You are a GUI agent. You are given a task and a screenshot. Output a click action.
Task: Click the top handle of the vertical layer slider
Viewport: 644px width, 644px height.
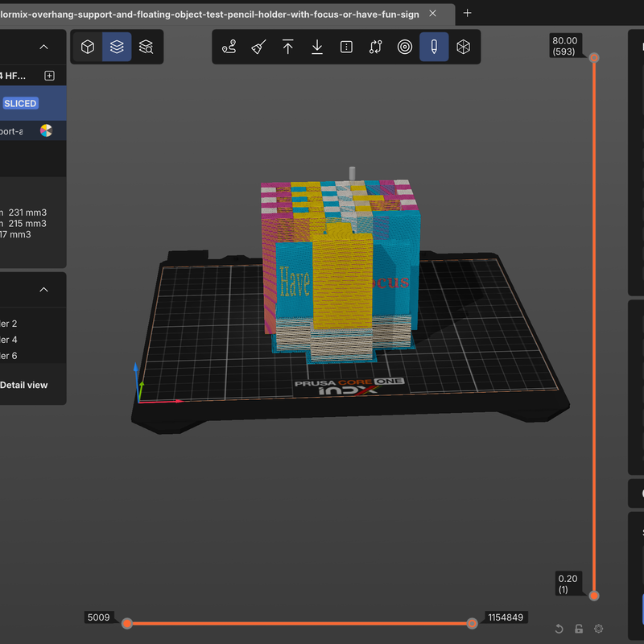(x=594, y=58)
